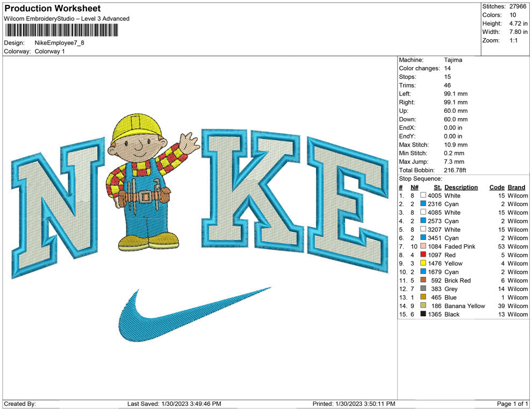Click the code 39 in Banana Yellow row

point(502,305)
